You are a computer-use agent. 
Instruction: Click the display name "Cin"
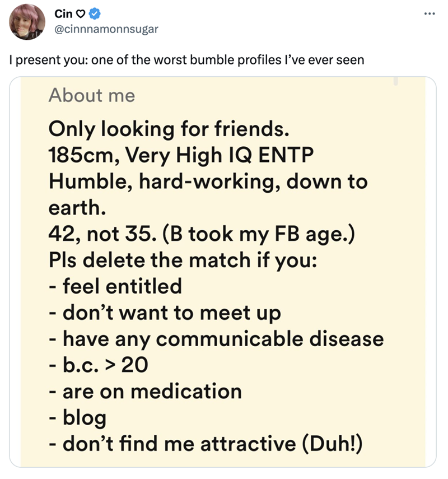tap(64, 12)
